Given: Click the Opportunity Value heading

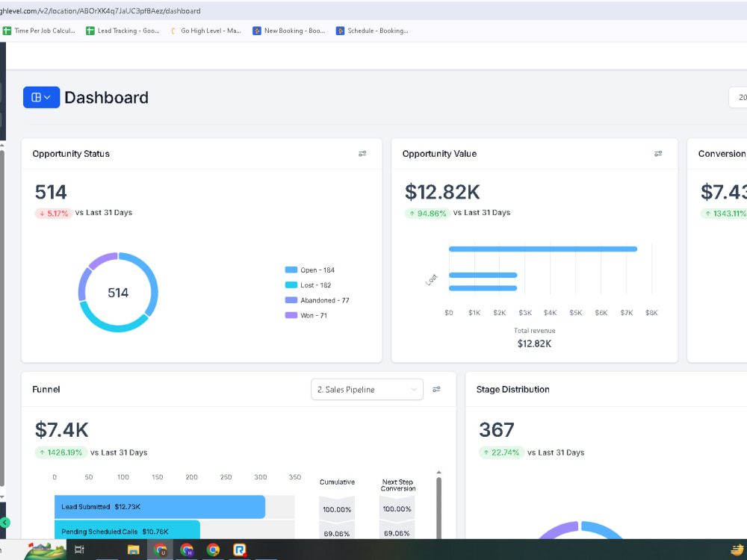Looking at the screenshot, I should click(439, 153).
